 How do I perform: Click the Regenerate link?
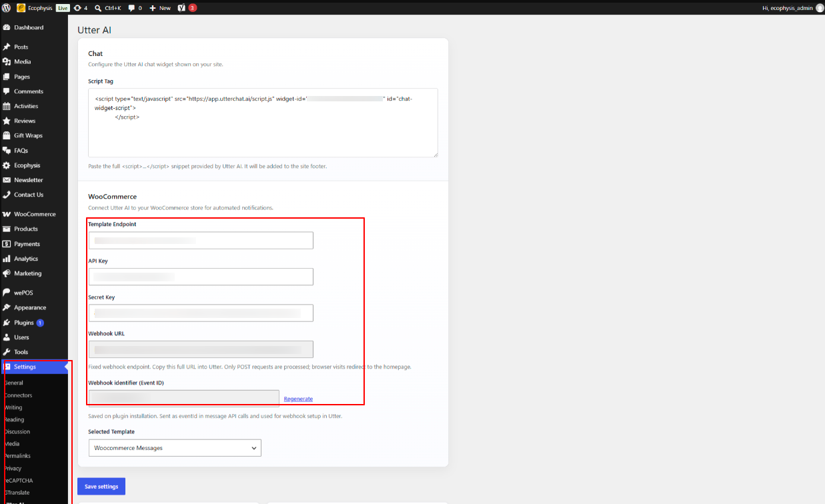(298, 399)
